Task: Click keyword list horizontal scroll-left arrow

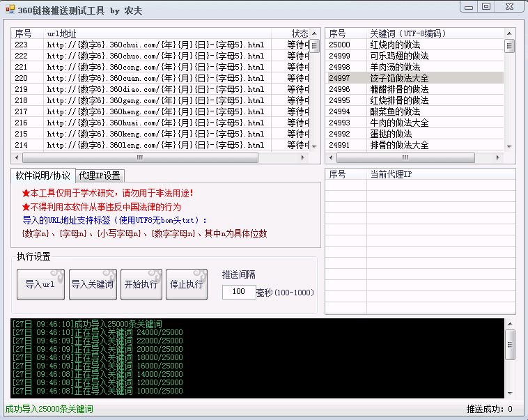Action: point(331,157)
